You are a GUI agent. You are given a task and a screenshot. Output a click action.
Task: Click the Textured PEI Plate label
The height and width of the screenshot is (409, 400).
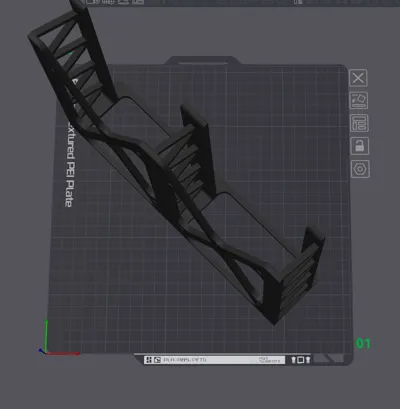70,142
